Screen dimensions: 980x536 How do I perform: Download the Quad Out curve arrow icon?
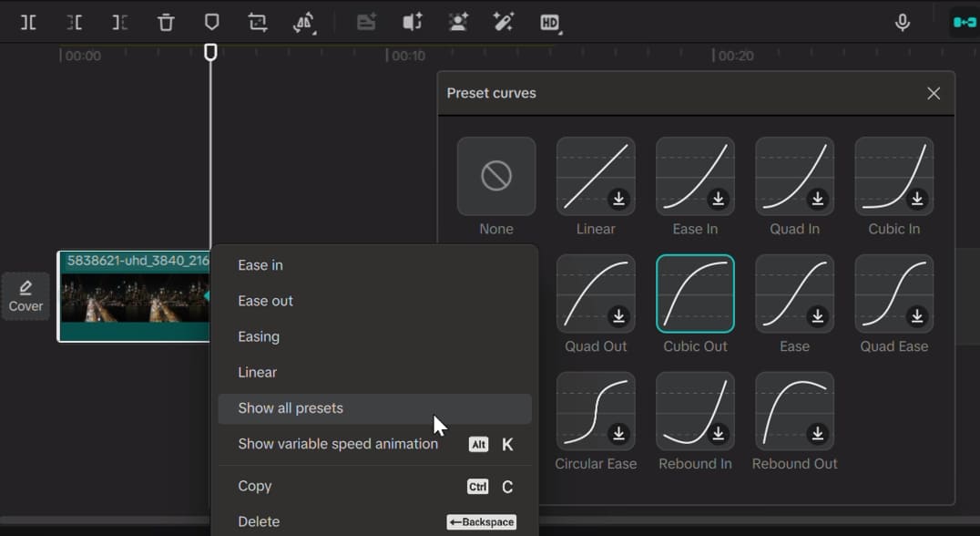pyautogui.click(x=618, y=315)
